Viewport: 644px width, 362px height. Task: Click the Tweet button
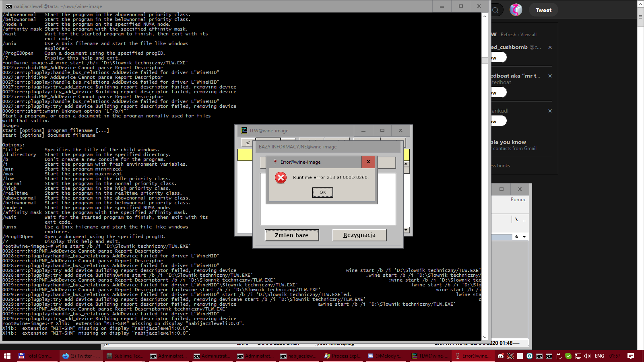click(543, 10)
